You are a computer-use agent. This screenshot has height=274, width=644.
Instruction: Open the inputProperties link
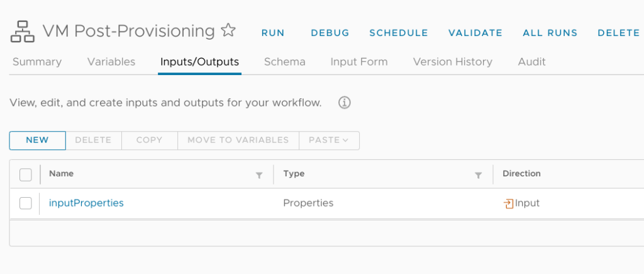pos(86,203)
